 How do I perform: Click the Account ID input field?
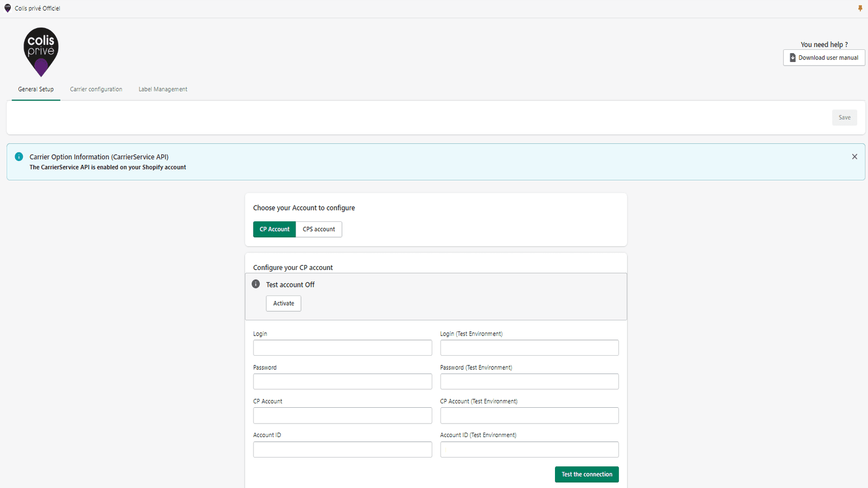coord(342,449)
